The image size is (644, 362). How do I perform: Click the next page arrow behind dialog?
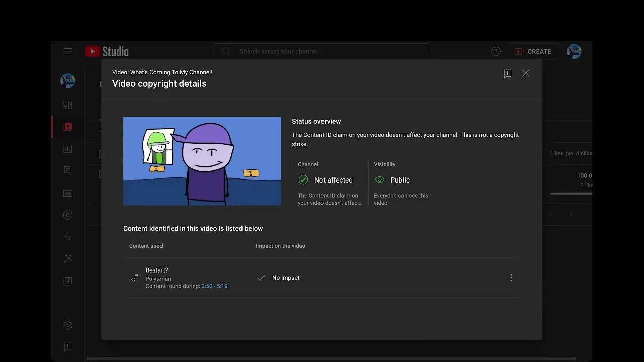click(x=550, y=215)
